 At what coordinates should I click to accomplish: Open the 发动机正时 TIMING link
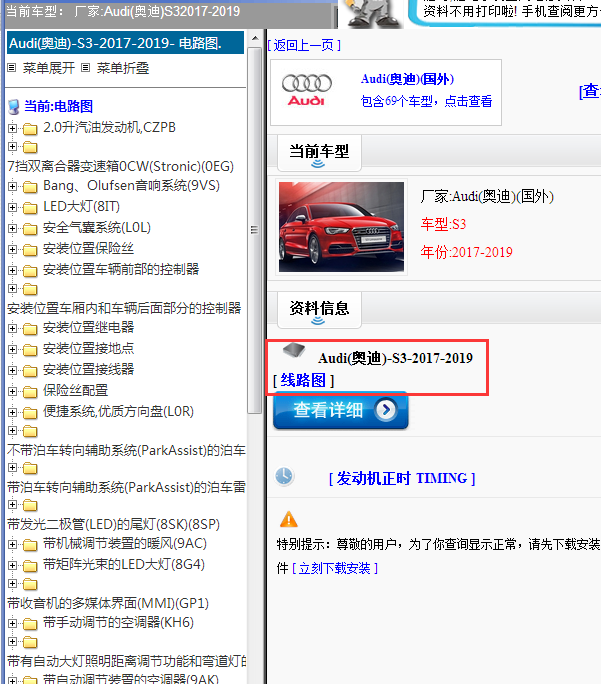(x=402, y=479)
